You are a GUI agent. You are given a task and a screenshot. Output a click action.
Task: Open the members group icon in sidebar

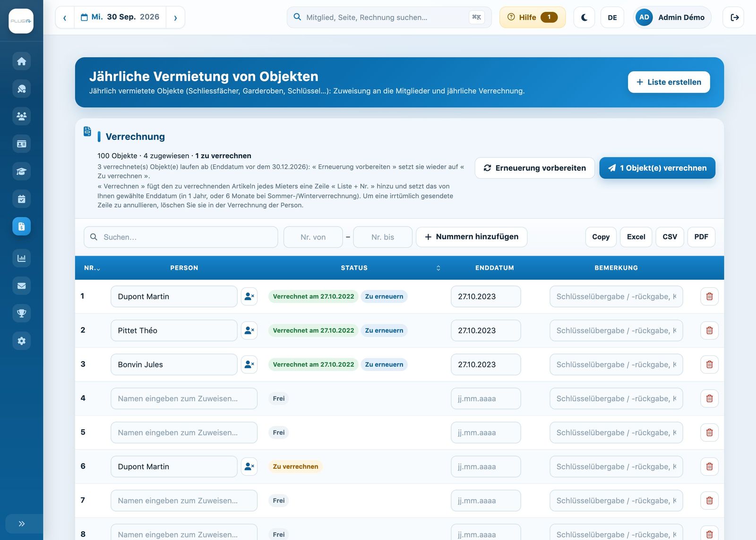pos(21,116)
